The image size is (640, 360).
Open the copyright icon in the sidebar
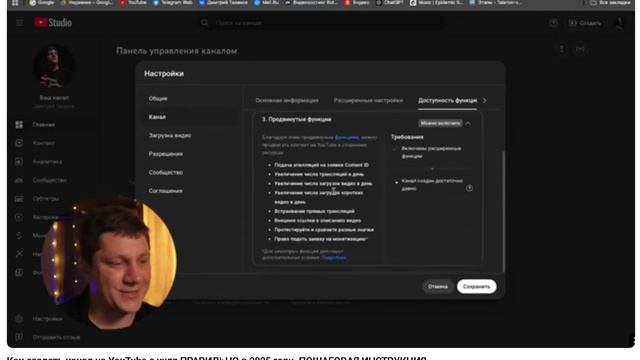tap(19, 217)
